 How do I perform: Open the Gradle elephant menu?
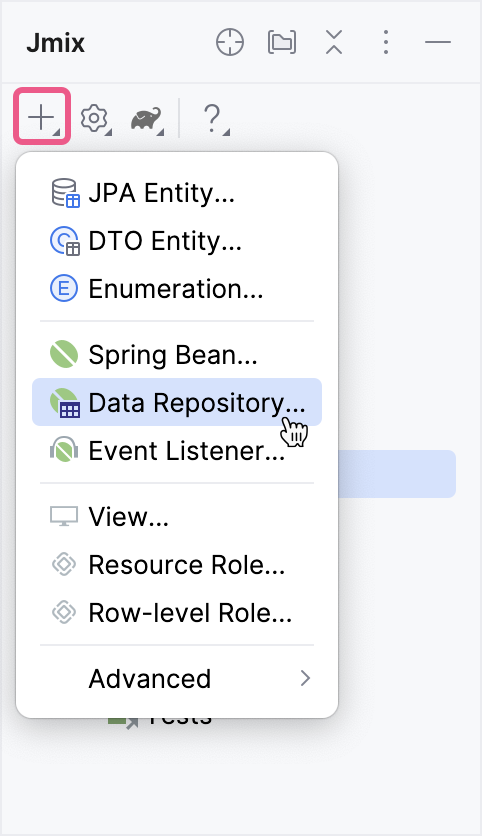[x=147, y=118]
